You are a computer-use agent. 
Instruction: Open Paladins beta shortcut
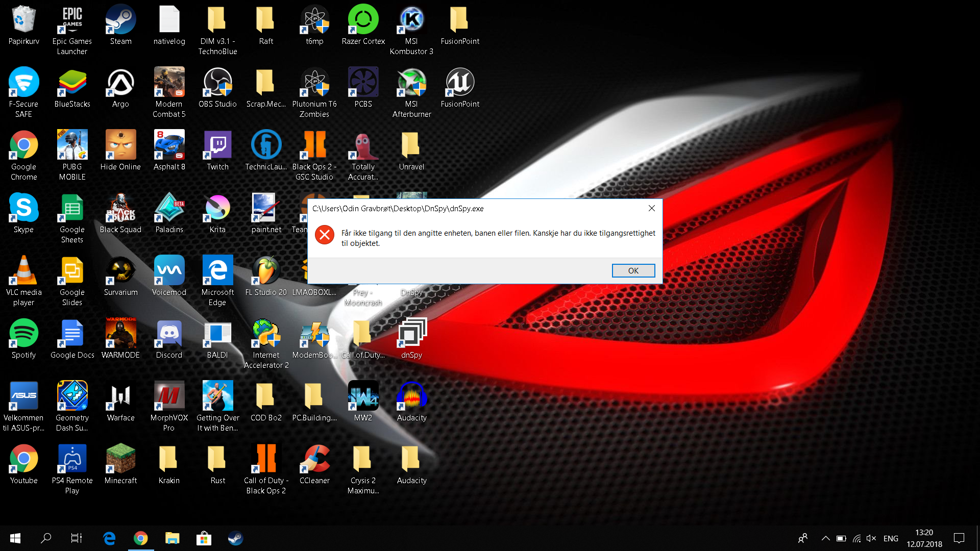[x=169, y=213]
